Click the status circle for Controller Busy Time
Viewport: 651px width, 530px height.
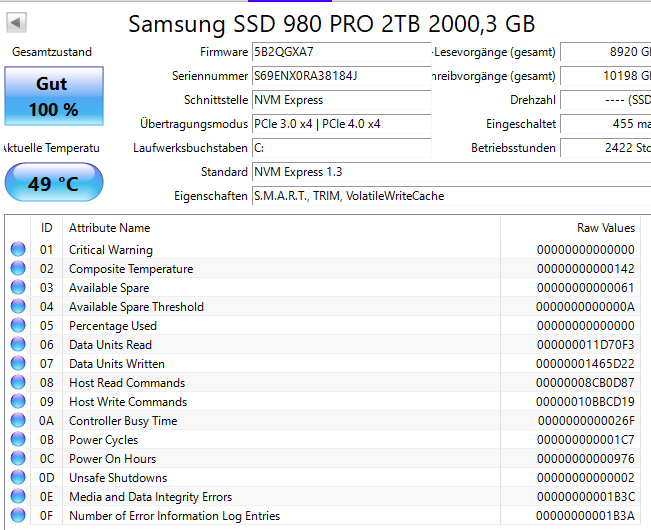[18, 420]
